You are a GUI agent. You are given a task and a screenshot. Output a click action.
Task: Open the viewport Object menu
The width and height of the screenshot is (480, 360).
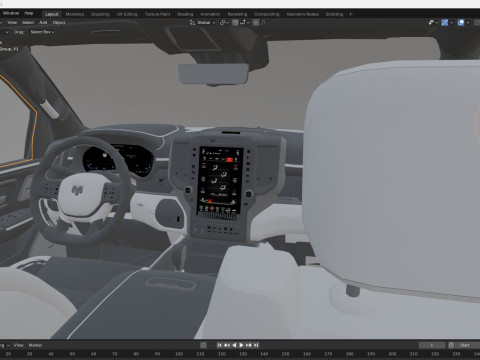[59, 22]
